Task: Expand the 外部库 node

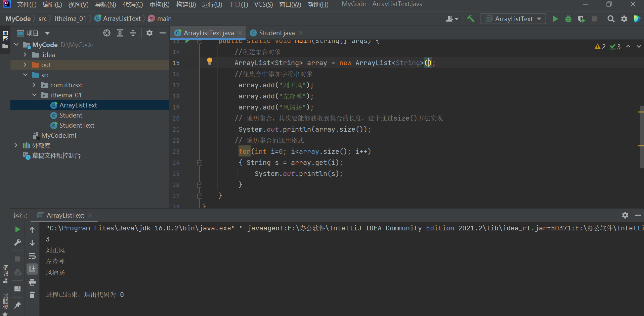Action: point(16,145)
